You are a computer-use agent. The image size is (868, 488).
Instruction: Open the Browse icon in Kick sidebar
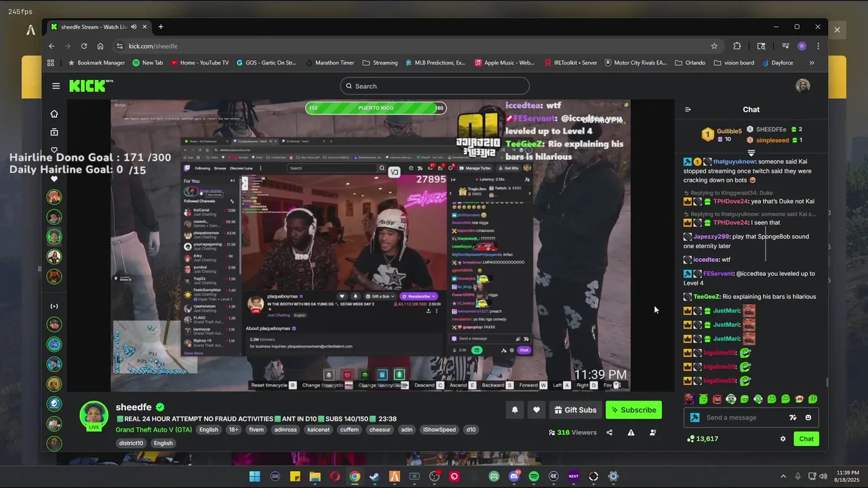pos(54,132)
